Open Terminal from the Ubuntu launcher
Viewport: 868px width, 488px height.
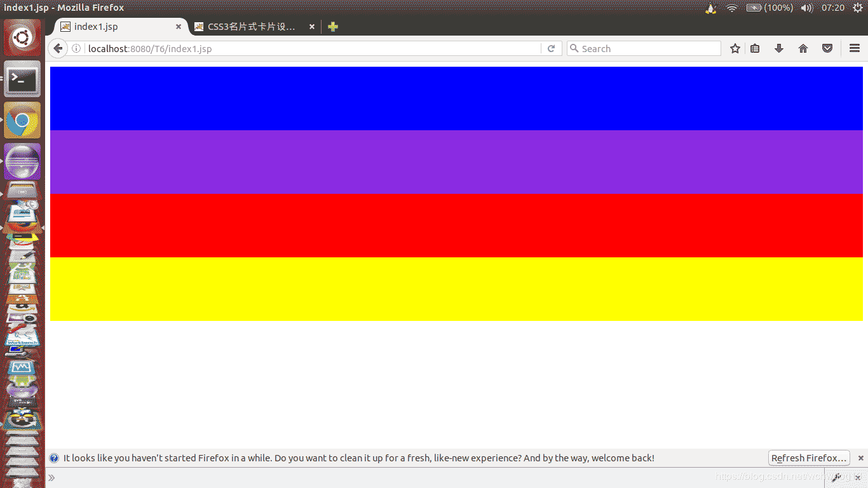tap(22, 79)
